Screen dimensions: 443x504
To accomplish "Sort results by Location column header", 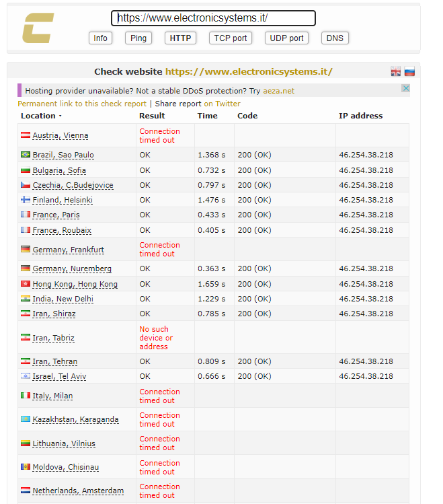I will tap(40, 116).
